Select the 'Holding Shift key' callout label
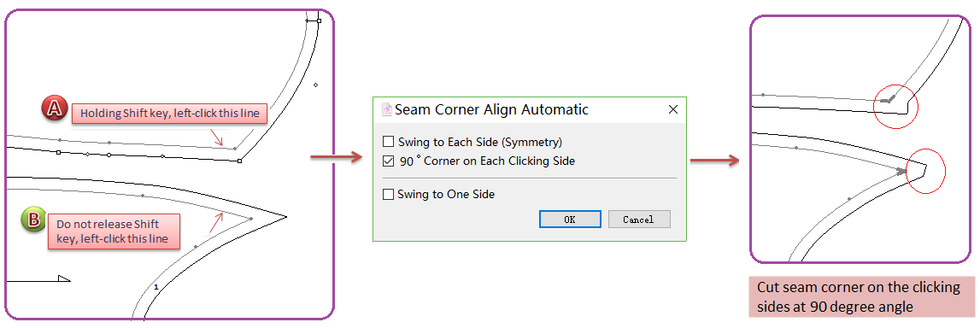The image size is (980, 328). (x=169, y=113)
